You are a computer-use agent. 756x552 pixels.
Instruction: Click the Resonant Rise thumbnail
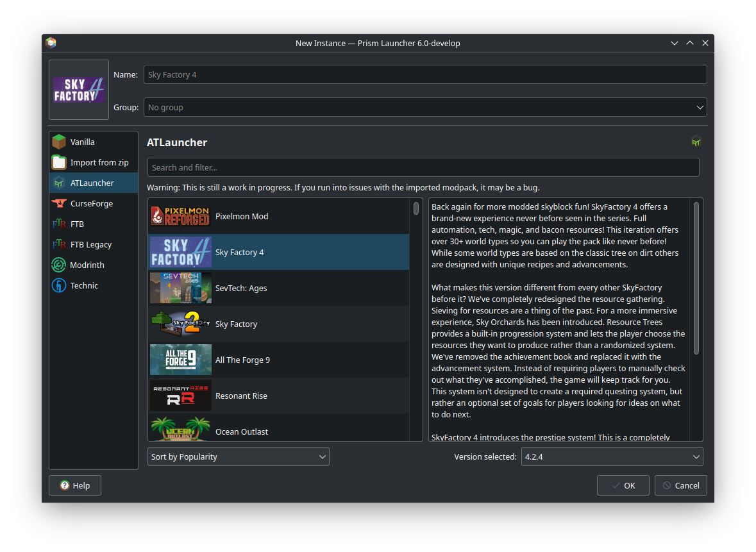tap(181, 396)
